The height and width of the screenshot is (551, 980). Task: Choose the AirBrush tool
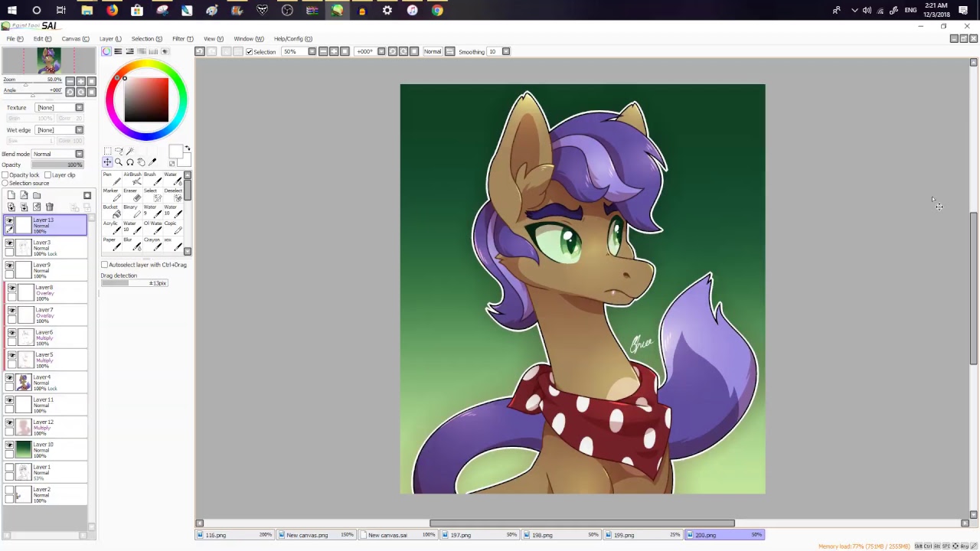point(133,179)
